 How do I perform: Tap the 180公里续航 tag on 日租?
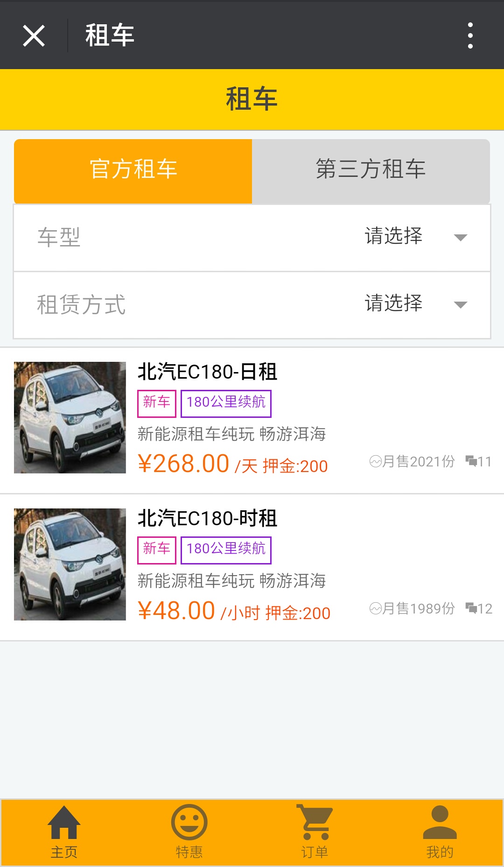226,403
